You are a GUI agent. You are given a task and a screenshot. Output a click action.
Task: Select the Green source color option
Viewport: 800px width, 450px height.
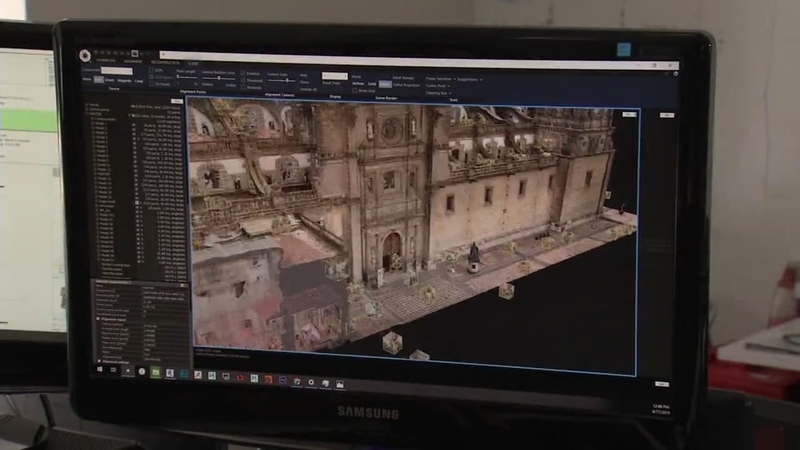(110, 80)
